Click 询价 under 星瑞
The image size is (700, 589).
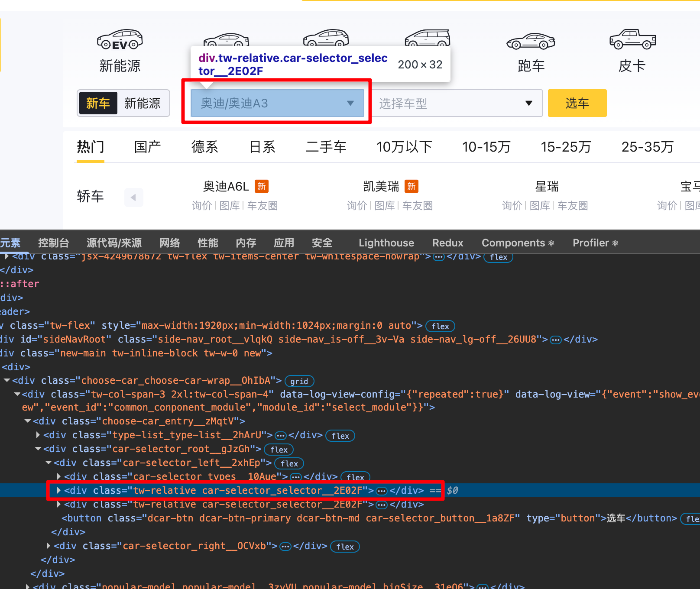pos(512,206)
